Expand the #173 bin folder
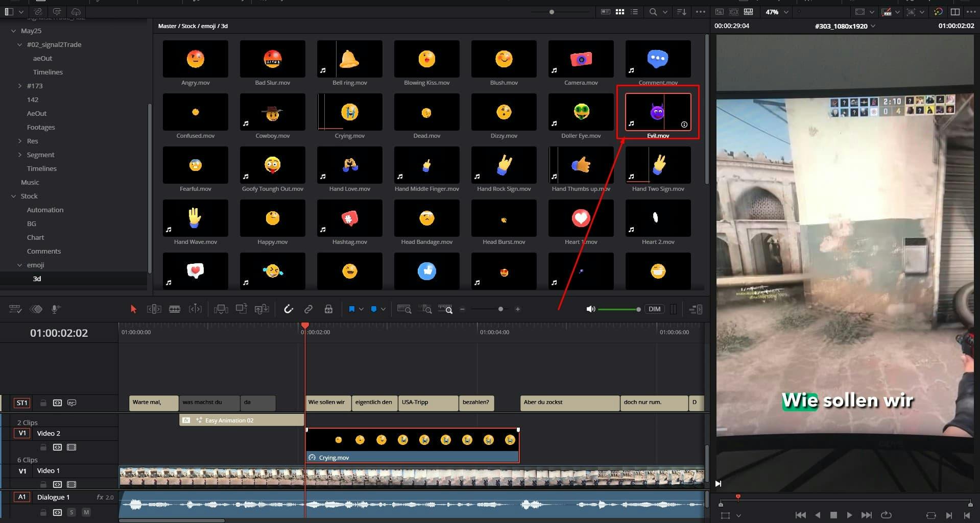 (20, 86)
